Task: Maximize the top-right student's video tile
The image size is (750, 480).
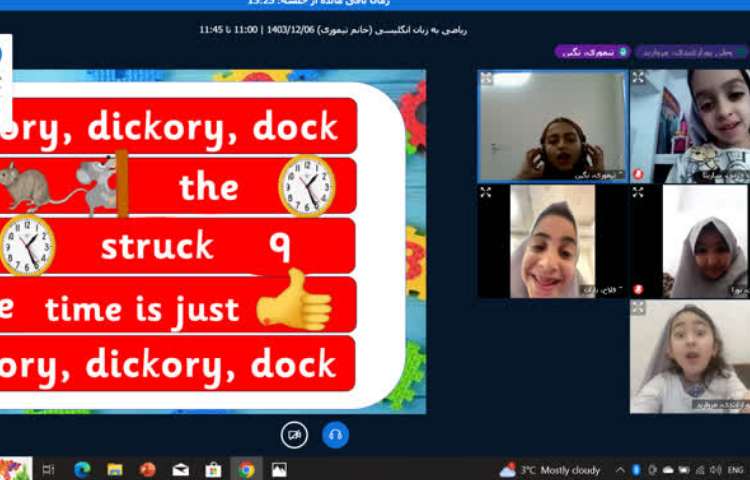Action: pyautogui.click(x=638, y=77)
